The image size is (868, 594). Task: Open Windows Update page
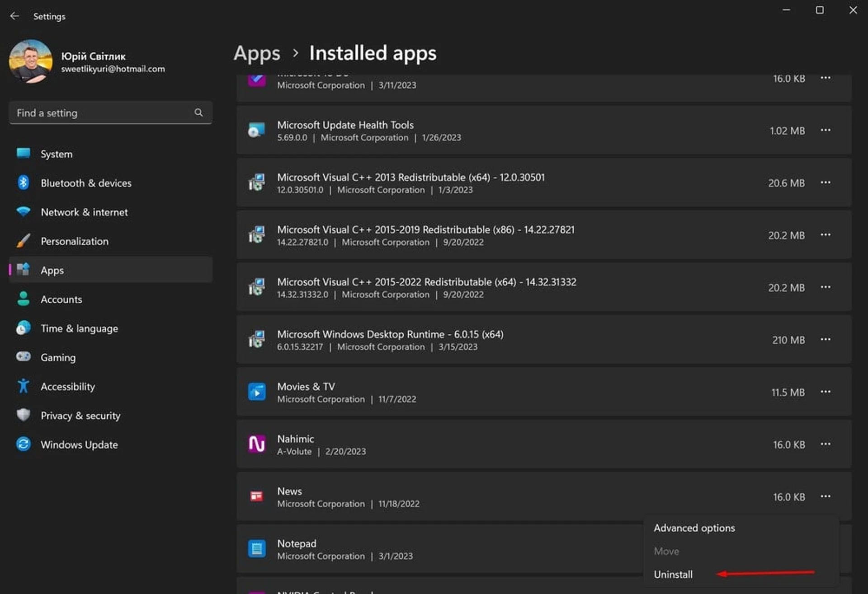point(110,444)
